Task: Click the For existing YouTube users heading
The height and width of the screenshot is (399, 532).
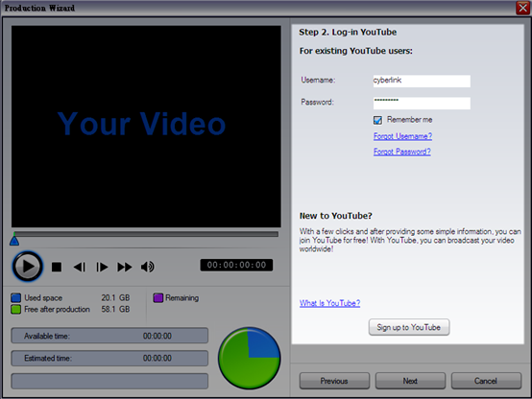Action: (356, 51)
